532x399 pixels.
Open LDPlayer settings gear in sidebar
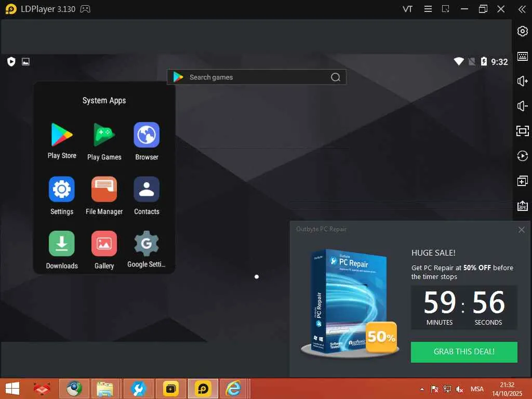pos(523,31)
